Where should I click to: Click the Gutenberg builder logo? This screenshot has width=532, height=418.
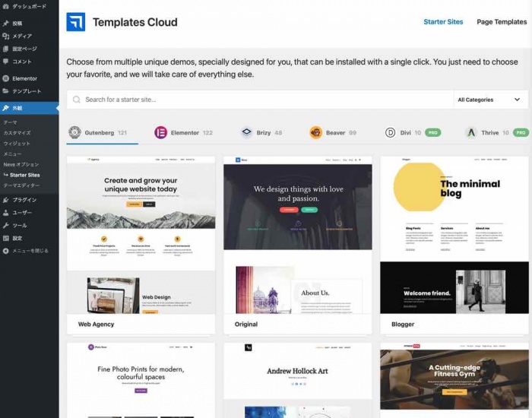[74, 132]
